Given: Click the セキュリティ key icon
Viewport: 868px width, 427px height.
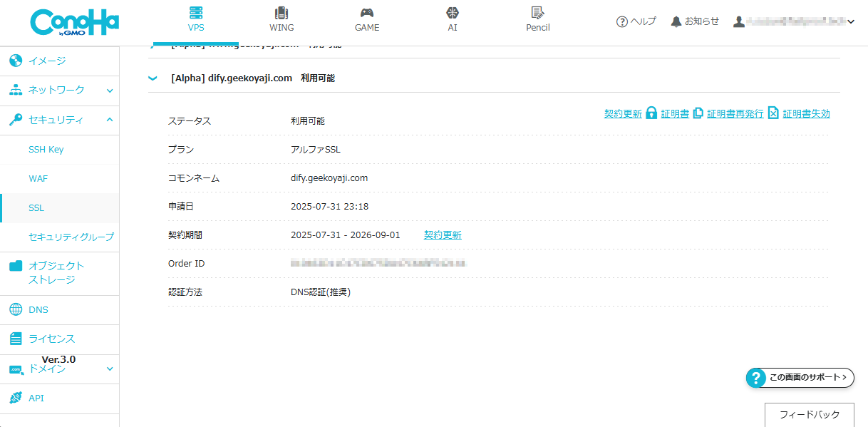Looking at the screenshot, I should coord(16,120).
